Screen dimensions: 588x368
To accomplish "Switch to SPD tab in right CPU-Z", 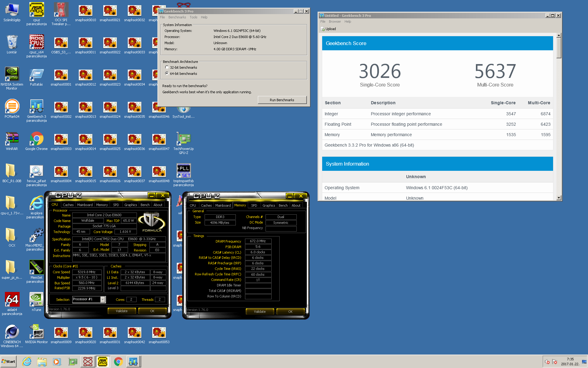I will [x=254, y=205].
